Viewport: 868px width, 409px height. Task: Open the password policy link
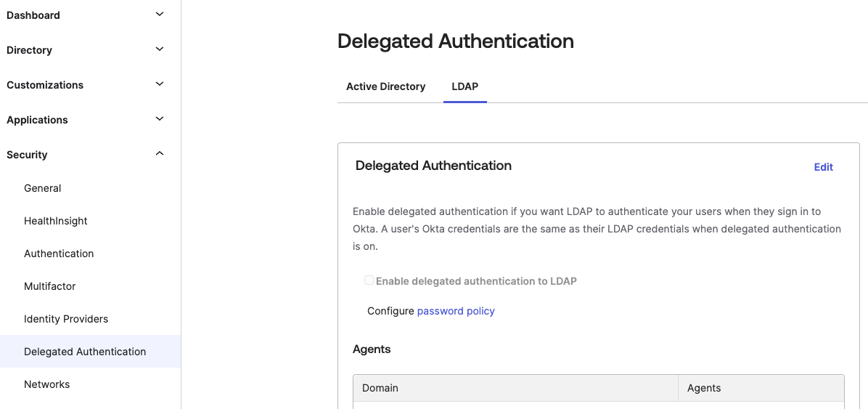[x=456, y=311]
